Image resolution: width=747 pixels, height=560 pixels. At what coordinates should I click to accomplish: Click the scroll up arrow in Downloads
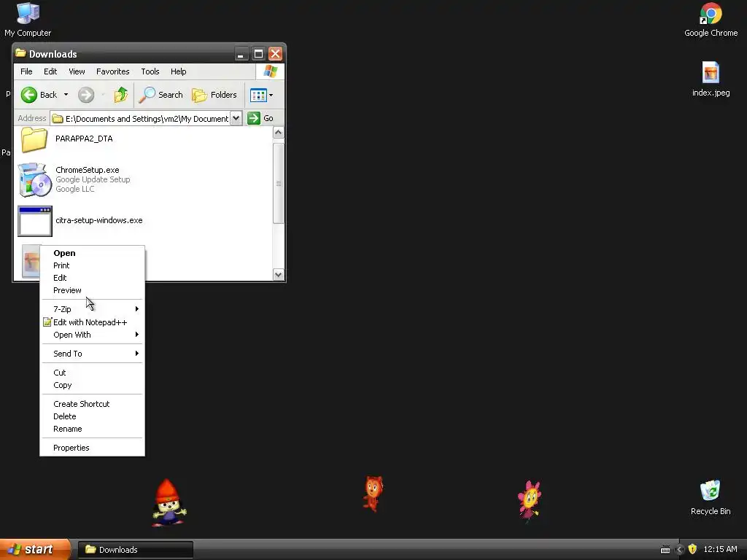(278, 133)
